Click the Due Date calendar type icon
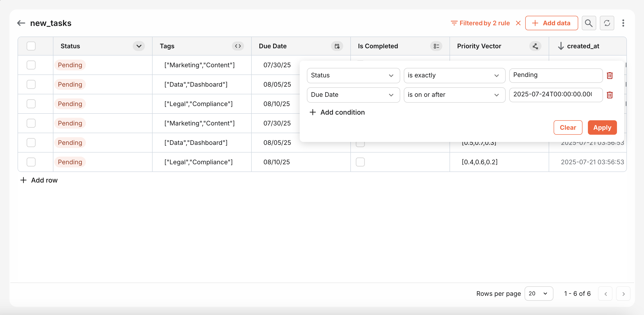The image size is (644, 315). coord(337,46)
